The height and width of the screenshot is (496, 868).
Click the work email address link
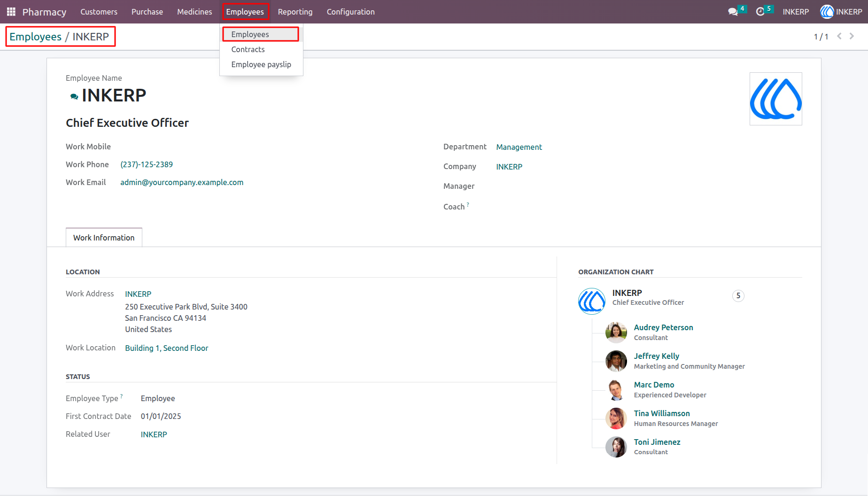pos(182,182)
